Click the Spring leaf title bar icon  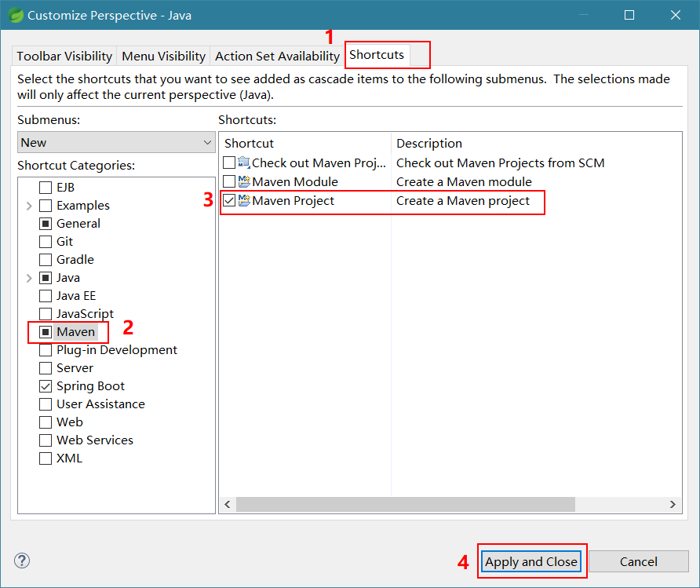coord(16,15)
